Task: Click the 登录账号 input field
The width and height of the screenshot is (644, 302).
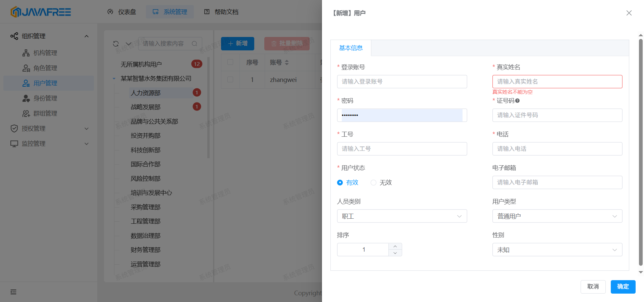Action: [402, 82]
